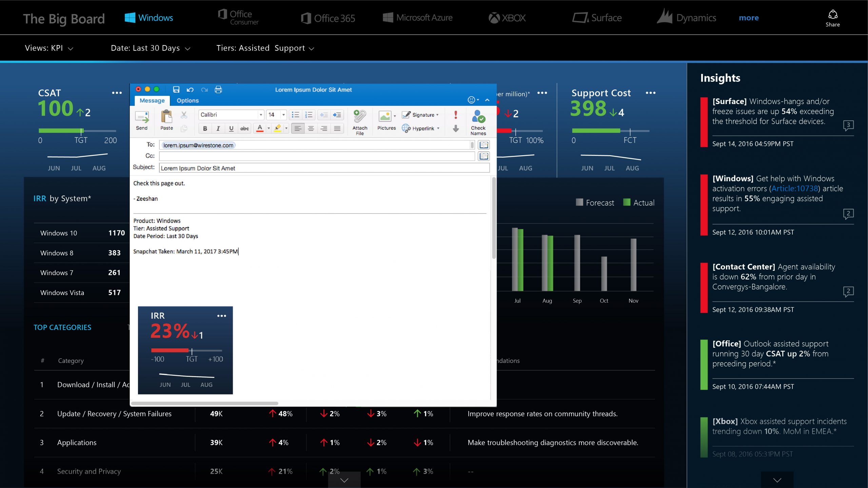Open the Calibri font dropdown

(x=261, y=115)
